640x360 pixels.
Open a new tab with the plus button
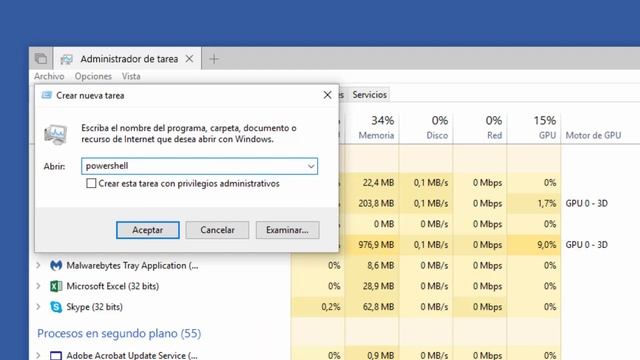[x=214, y=59]
